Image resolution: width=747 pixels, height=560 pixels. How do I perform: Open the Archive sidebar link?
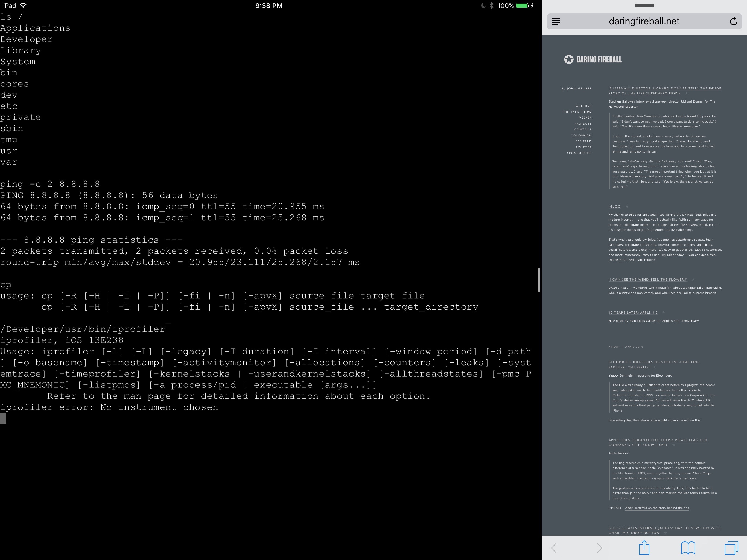(x=583, y=106)
